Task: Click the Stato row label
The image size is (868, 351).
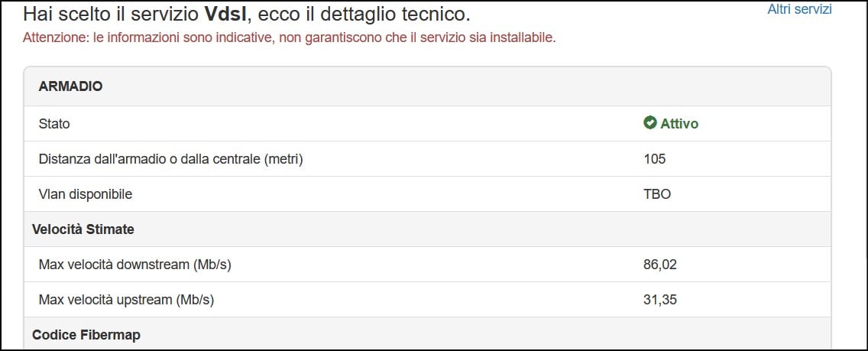Action: click(54, 123)
